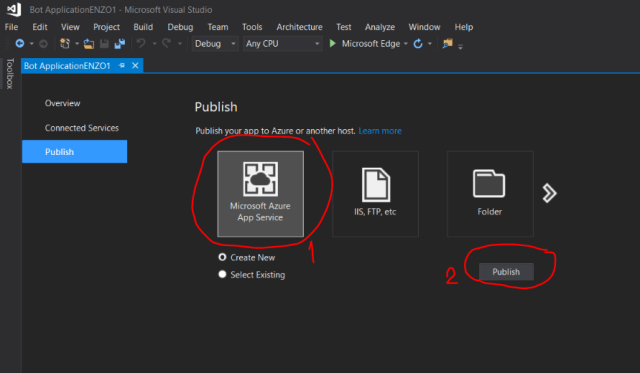Click the Navigate Forward arrow icon
This screenshot has height=373, width=640.
tap(43, 43)
